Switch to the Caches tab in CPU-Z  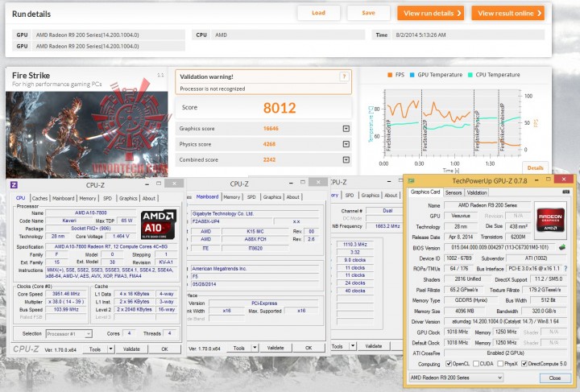[39, 198]
